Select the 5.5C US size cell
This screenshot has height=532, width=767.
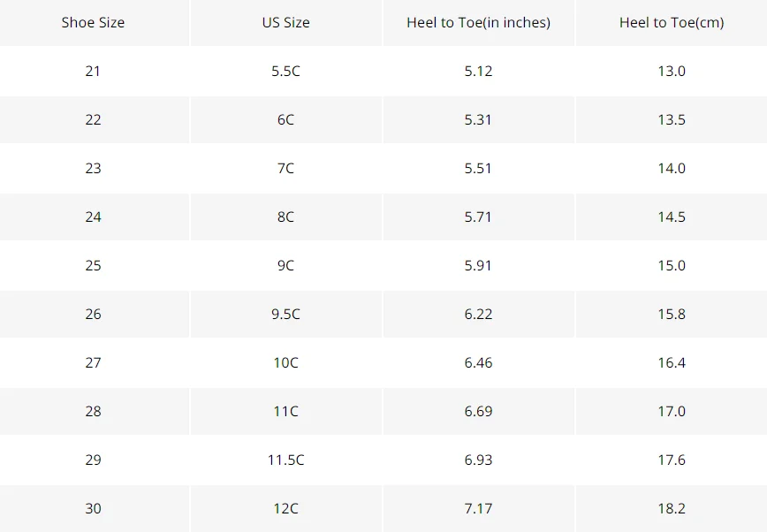coord(285,71)
